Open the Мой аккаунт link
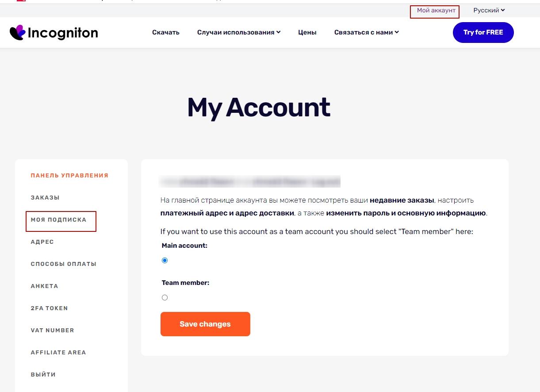The width and height of the screenshot is (540, 392). [436, 10]
